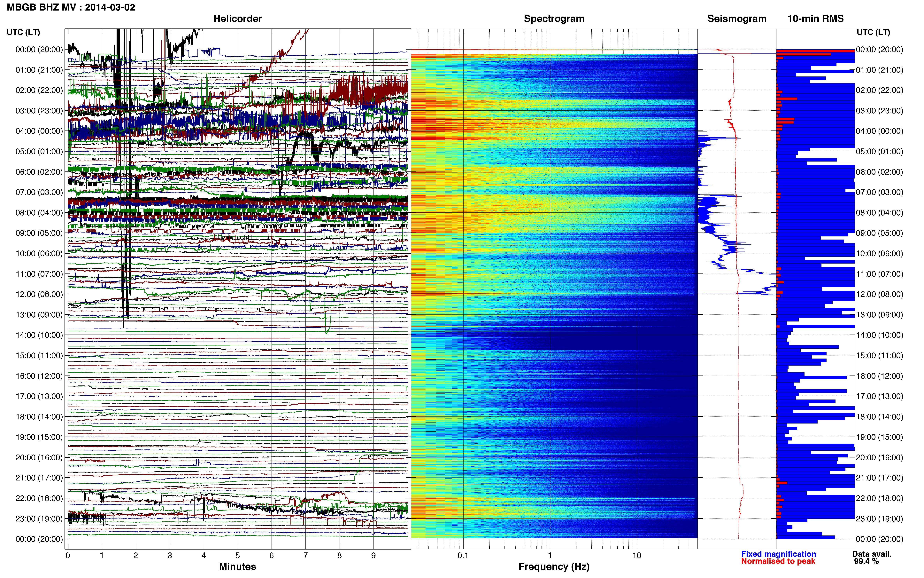The image size is (924, 578).
Task: Click the left 13:00 (09:00) time label
Action: (39, 315)
